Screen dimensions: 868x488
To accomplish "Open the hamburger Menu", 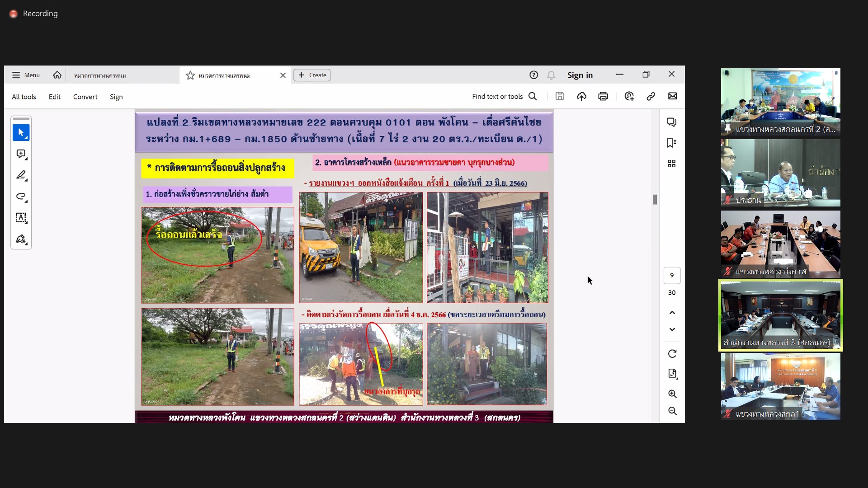I will [x=26, y=75].
